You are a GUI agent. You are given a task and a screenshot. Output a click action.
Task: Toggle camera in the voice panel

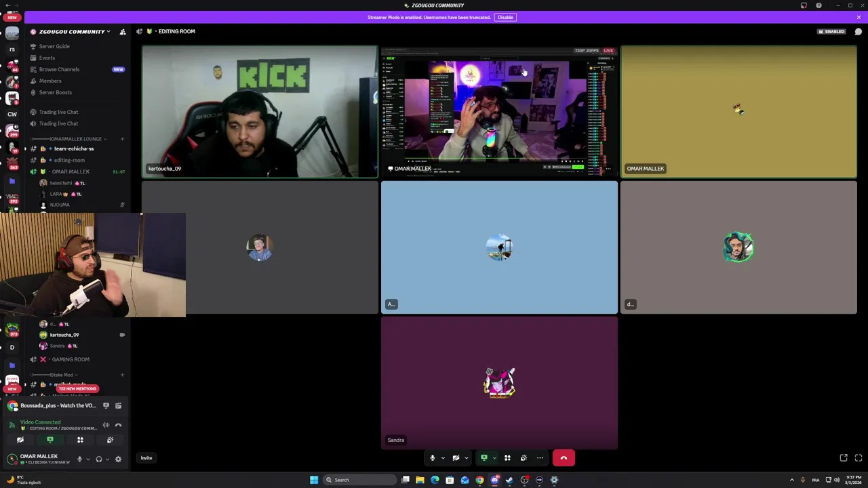pyautogui.click(x=20, y=440)
